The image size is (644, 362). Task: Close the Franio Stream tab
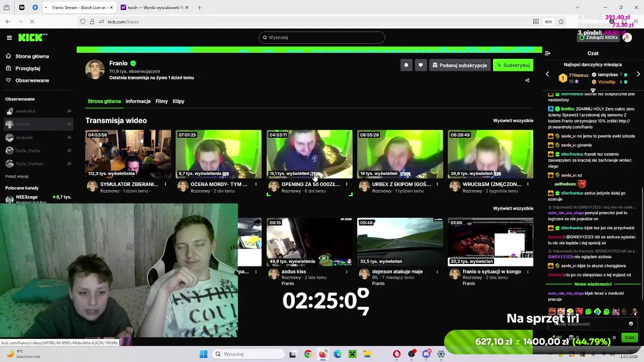point(111,8)
